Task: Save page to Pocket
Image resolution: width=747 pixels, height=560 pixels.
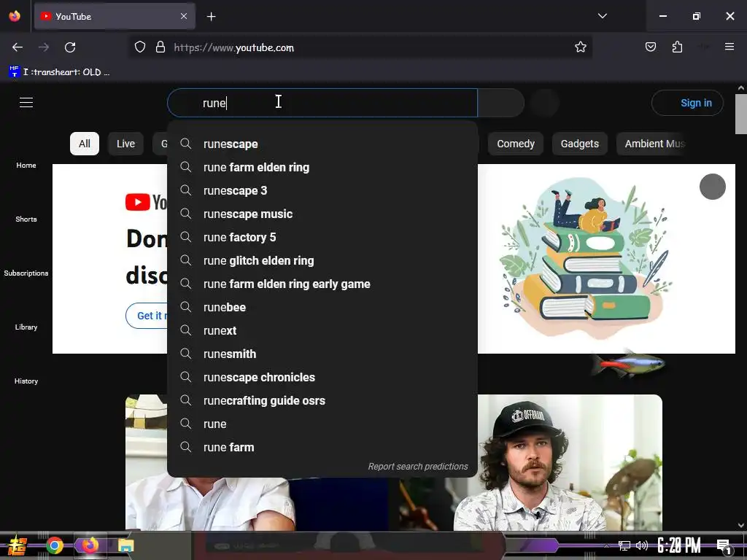Action: click(650, 47)
